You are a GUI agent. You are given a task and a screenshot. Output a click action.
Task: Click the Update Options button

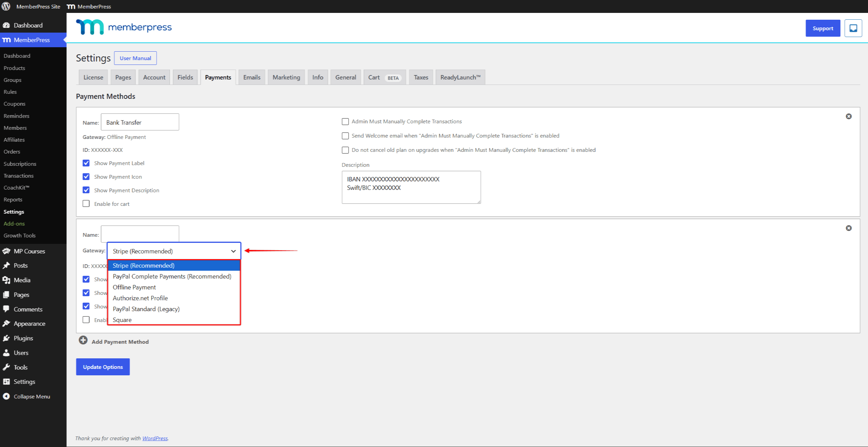tap(103, 367)
